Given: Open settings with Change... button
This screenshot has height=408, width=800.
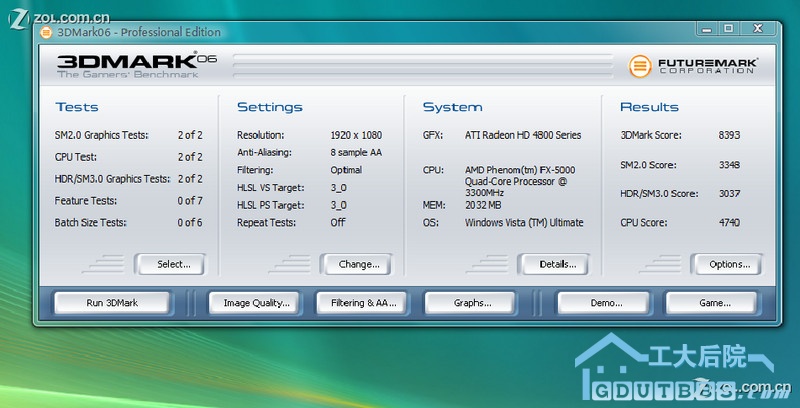Looking at the screenshot, I should pos(356,264).
